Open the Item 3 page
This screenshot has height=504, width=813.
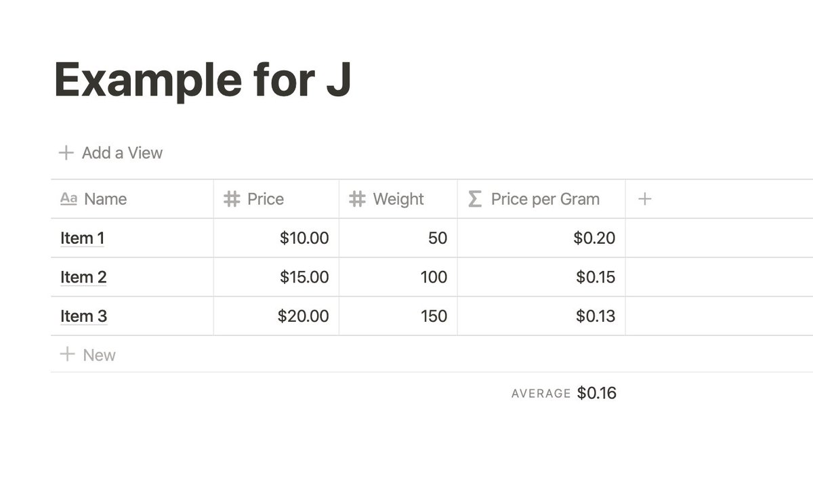(x=83, y=316)
